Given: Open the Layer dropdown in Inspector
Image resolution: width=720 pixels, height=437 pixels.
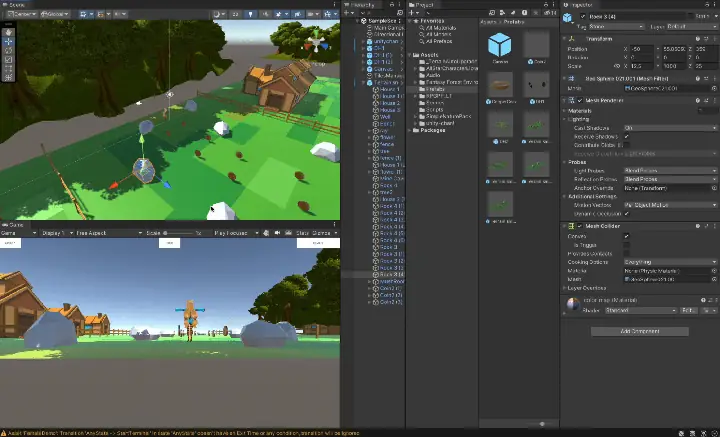Looking at the screenshot, I should pos(692,27).
